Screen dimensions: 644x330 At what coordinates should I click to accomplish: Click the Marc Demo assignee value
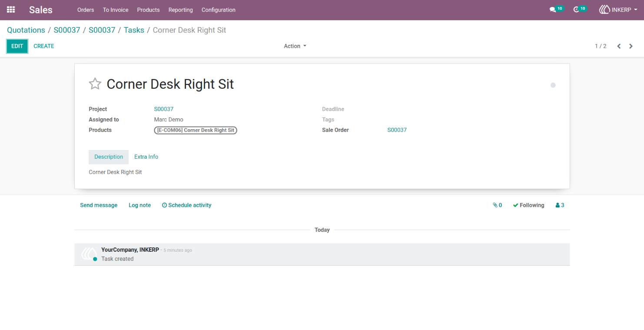coord(169,120)
